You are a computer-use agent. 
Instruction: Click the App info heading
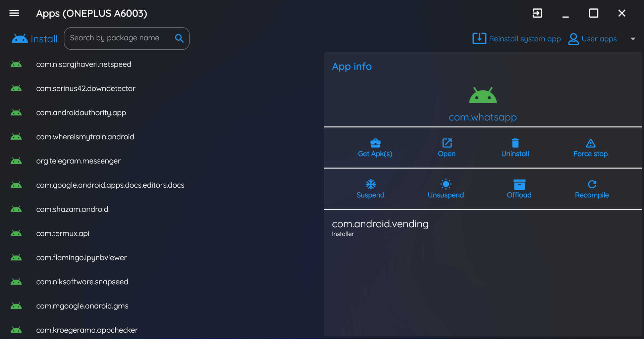pos(352,66)
